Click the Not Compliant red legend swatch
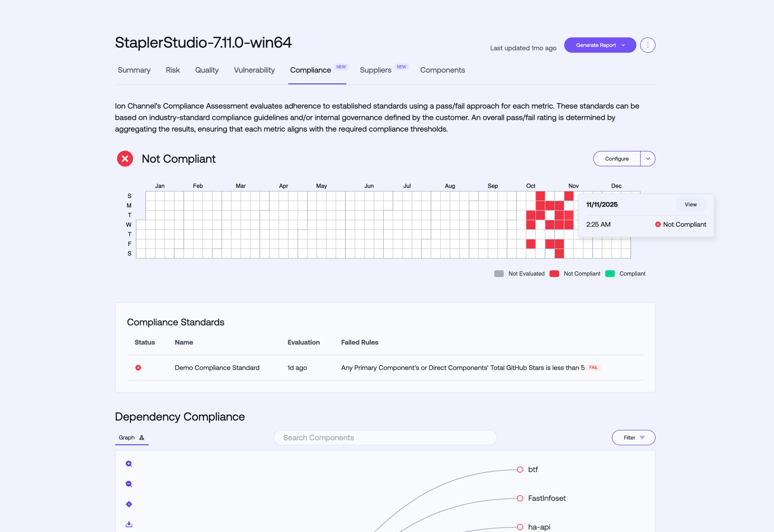The image size is (774, 532). pos(554,273)
